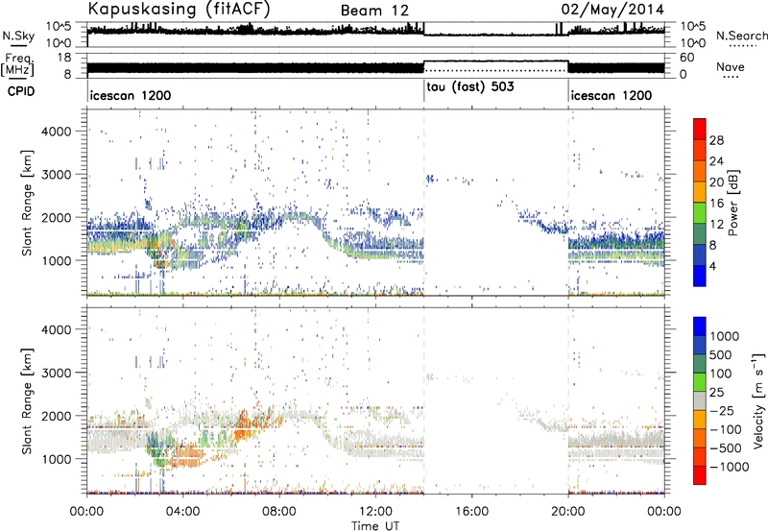Click the "Kapuskasing (fitACF)" title

click(179, 10)
